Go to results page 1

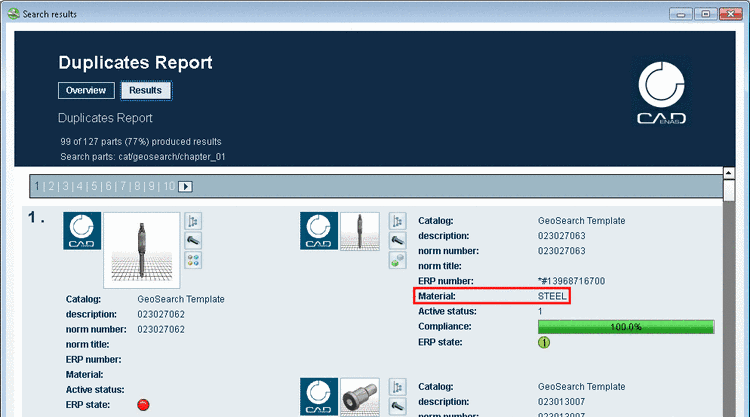coord(37,186)
